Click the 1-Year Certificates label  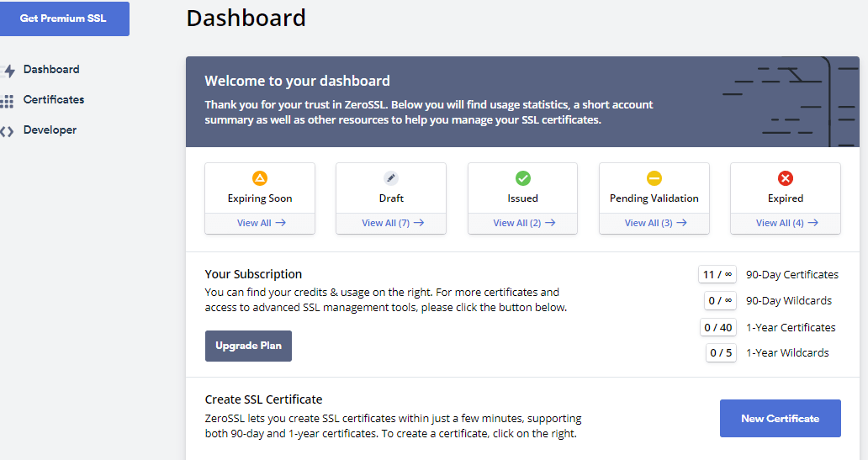tap(791, 327)
